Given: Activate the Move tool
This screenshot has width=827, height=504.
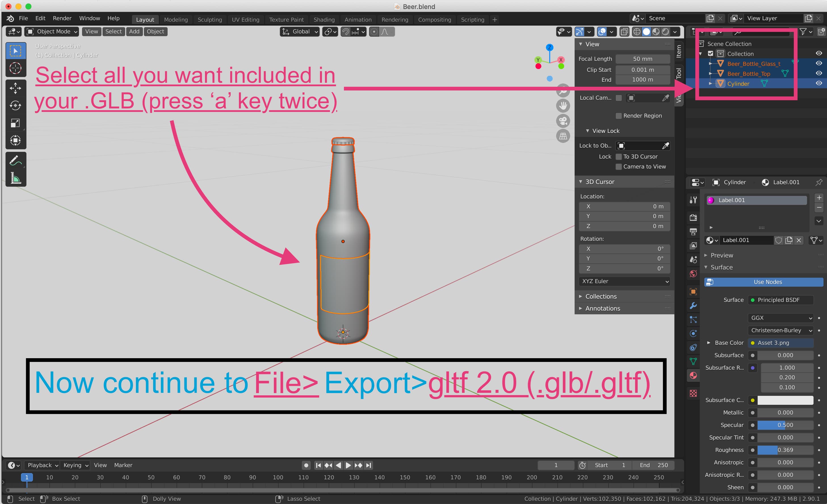Looking at the screenshot, I should [x=15, y=88].
